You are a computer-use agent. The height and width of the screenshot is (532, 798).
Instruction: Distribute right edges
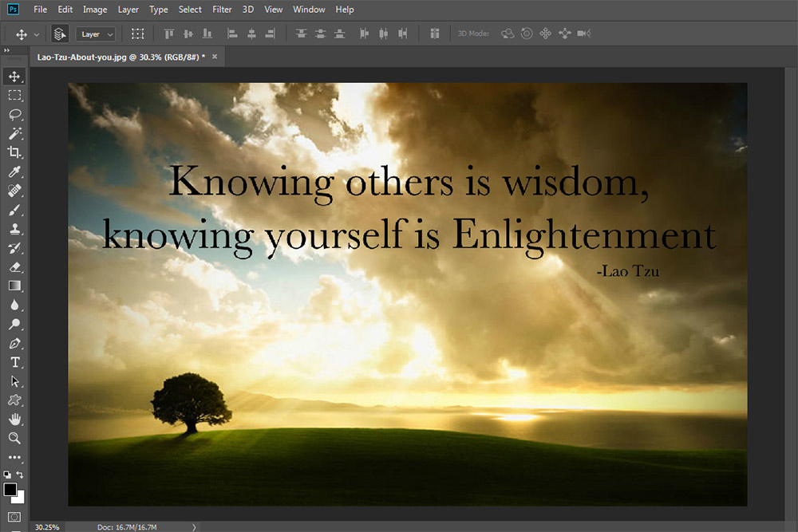402,33
